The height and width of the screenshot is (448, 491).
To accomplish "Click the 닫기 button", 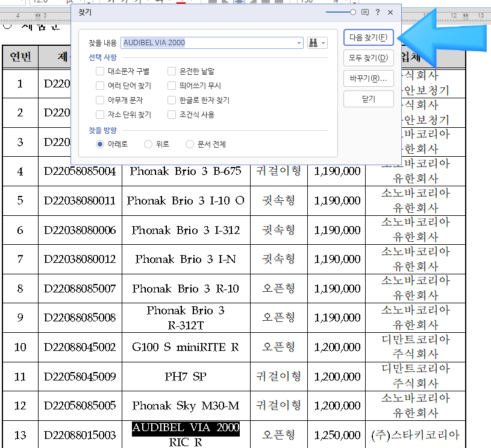I will [368, 99].
